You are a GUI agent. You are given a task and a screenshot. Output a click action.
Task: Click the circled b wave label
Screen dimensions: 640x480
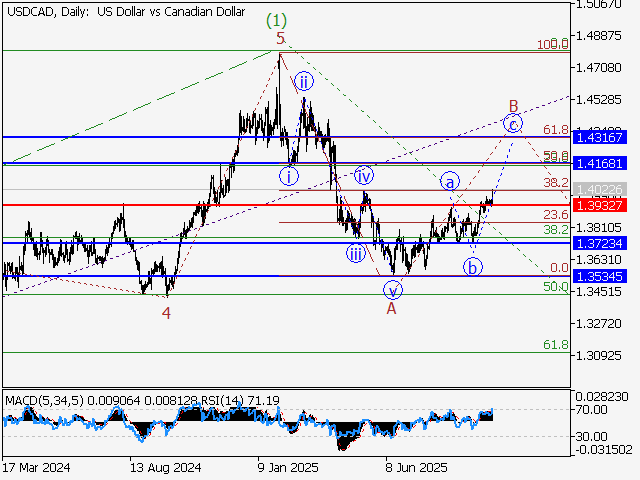pyautogui.click(x=473, y=267)
